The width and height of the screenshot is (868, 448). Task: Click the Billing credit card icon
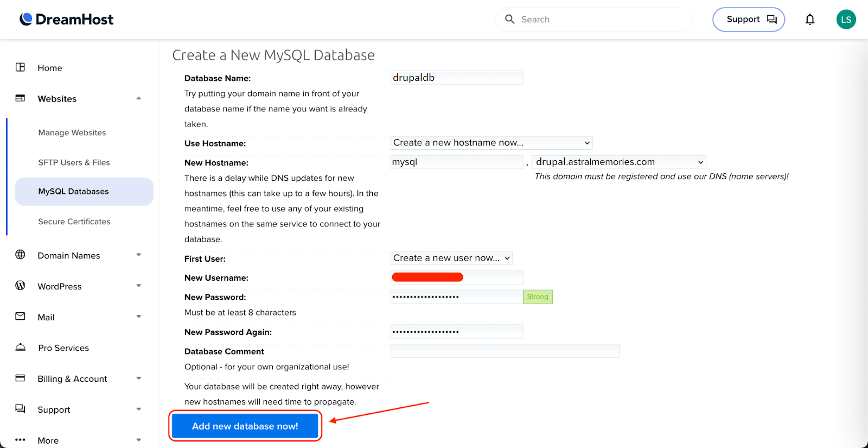coord(21,378)
